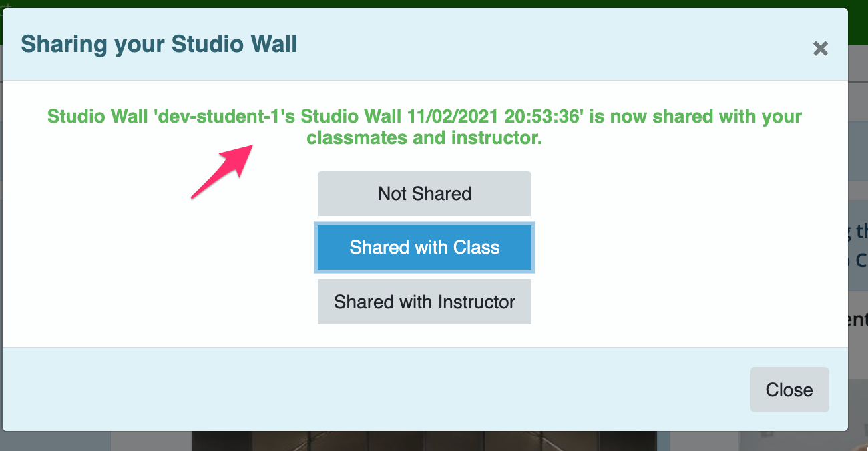Click the green sharing confirmation message

coord(425,127)
